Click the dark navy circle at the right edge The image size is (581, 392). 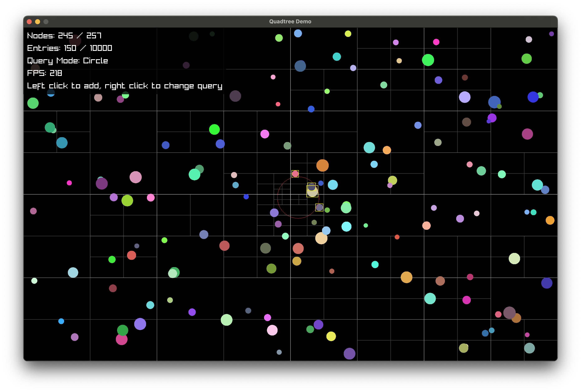point(547,283)
